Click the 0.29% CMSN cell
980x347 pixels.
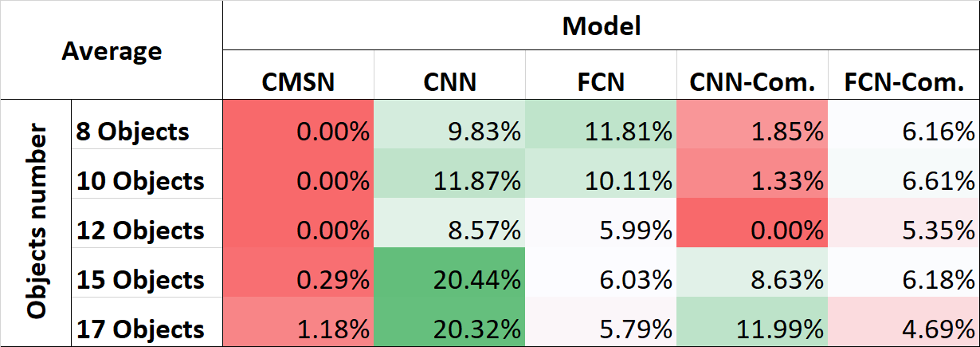[298, 280]
